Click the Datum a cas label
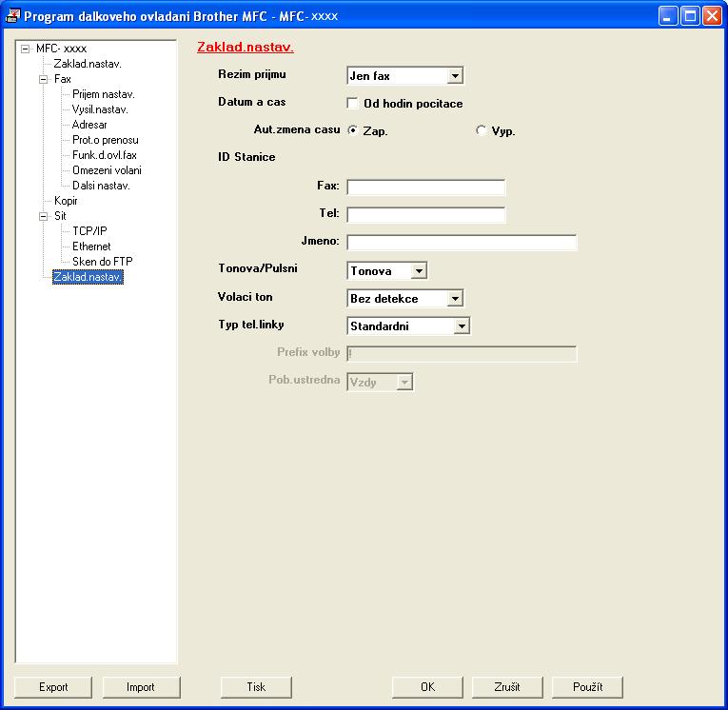The width and height of the screenshot is (728, 710). [252, 102]
